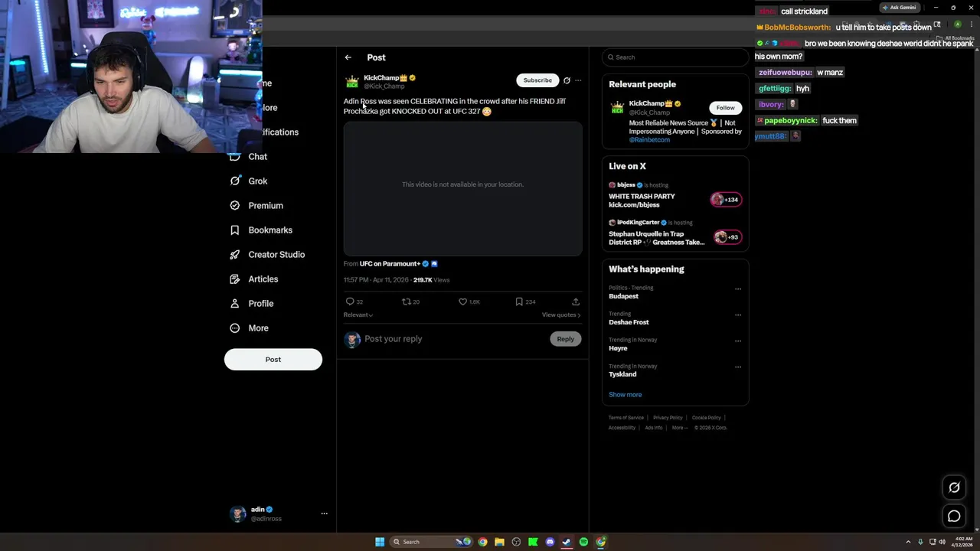Click the Profile person icon
The image size is (980, 551).
235,303
